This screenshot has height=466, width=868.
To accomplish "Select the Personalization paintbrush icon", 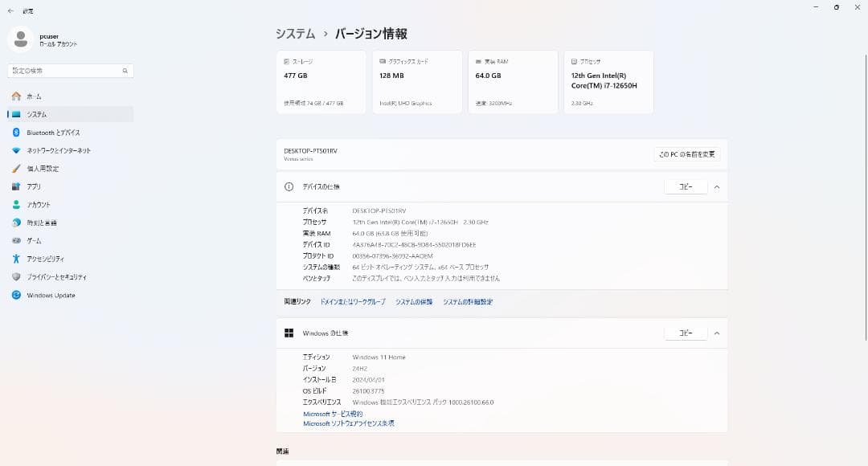I will point(16,169).
